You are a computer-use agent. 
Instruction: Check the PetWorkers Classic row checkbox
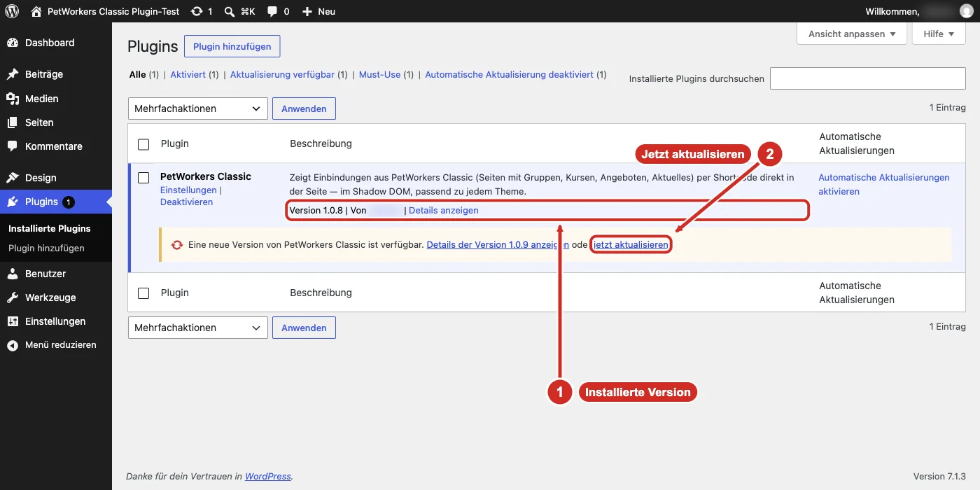(143, 178)
